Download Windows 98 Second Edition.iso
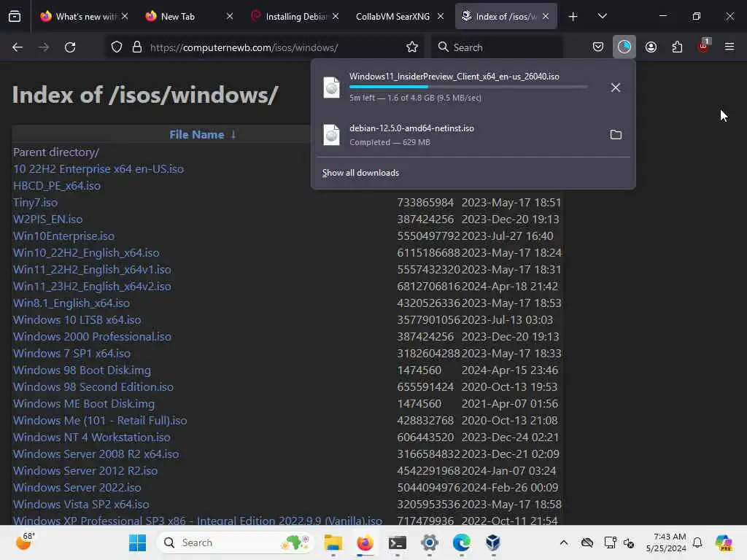Screen dimensions: 747x560 click(93, 386)
